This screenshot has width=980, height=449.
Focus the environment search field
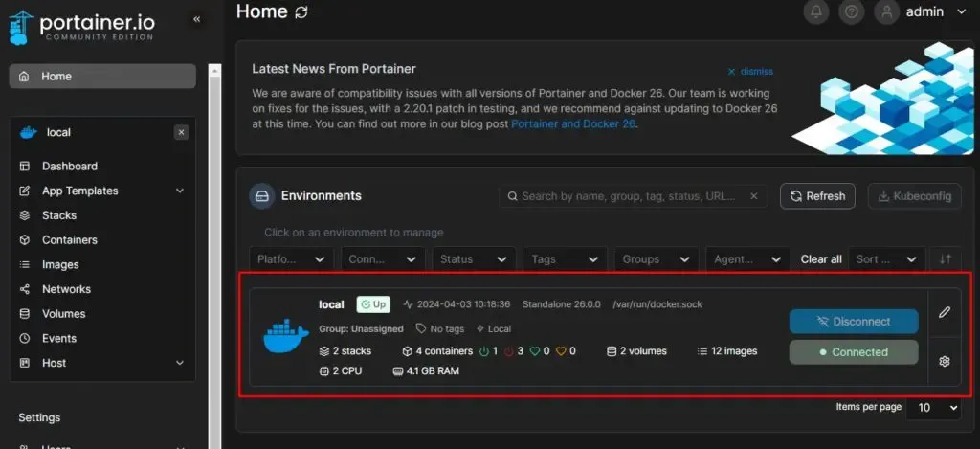[634, 196]
